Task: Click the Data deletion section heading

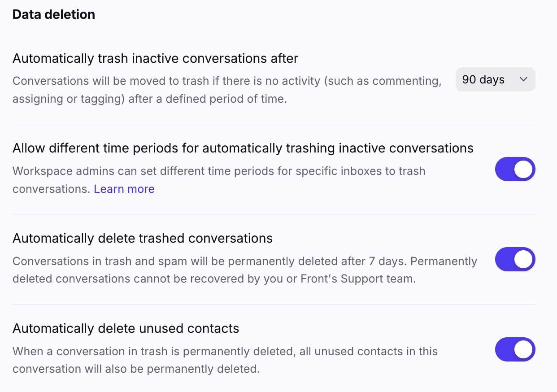Action: click(54, 14)
